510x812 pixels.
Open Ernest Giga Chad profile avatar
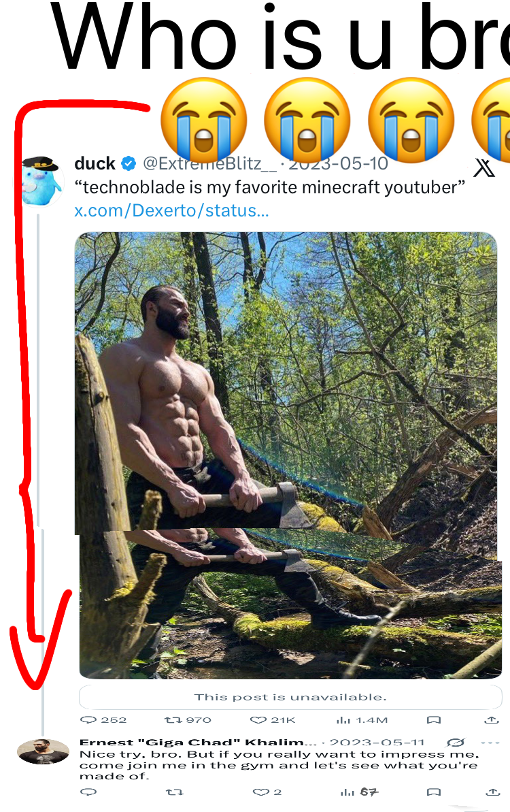pos(43,751)
